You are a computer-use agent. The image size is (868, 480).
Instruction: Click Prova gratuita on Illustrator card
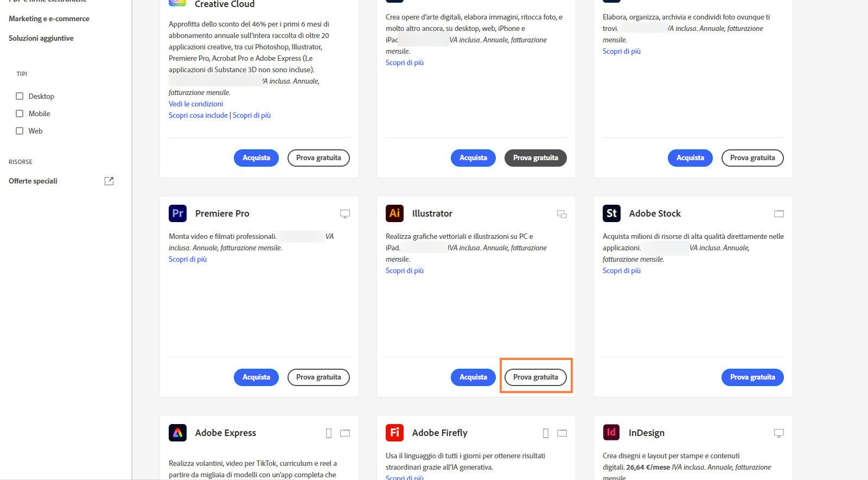[535, 377]
